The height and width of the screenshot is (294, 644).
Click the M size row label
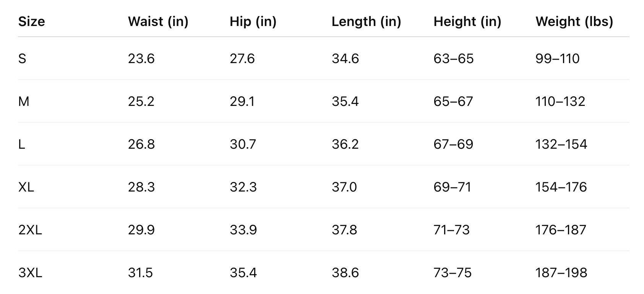coord(24,101)
